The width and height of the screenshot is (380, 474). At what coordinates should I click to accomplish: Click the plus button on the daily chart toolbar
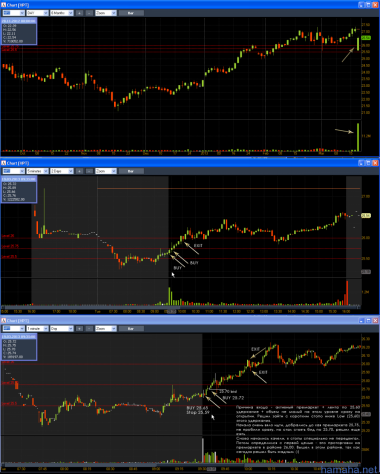point(79,13)
